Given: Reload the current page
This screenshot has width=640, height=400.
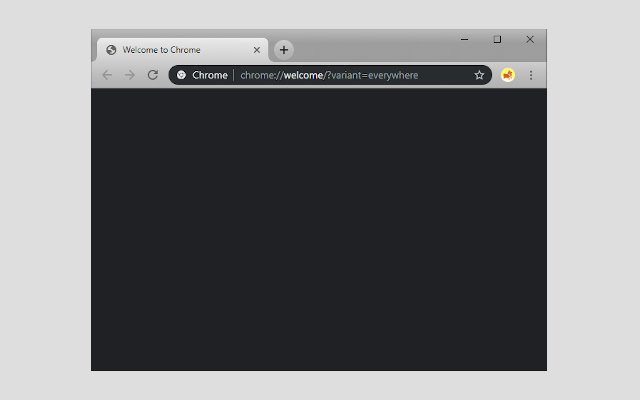Looking at the screenshot, I should click(x=153, y=75).
